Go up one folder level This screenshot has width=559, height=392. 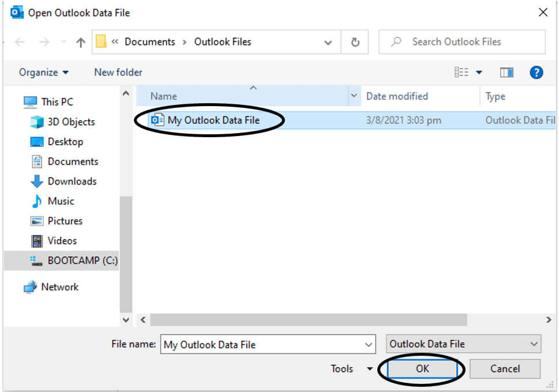(x=81, y=43)
